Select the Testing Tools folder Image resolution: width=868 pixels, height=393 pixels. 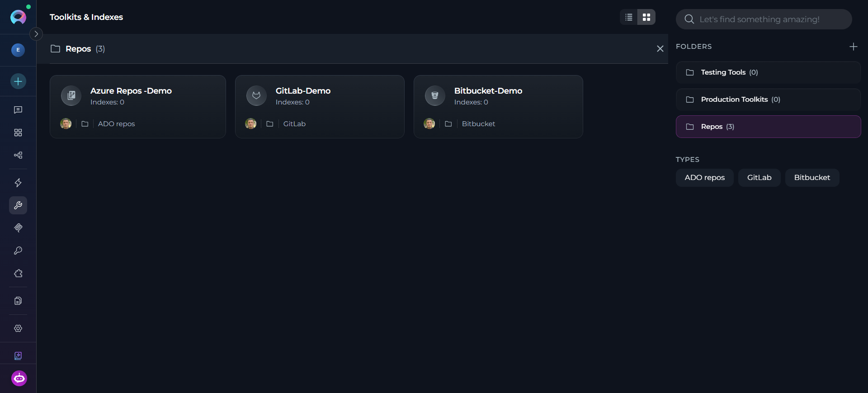pos(769,72)
